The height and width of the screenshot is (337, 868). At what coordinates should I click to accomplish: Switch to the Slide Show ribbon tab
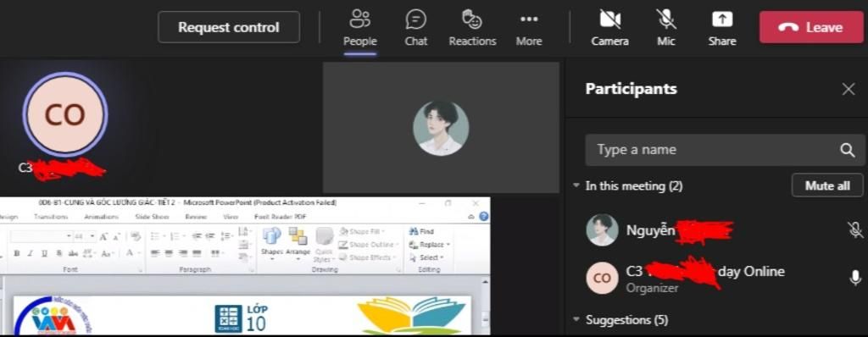(153, 217)
